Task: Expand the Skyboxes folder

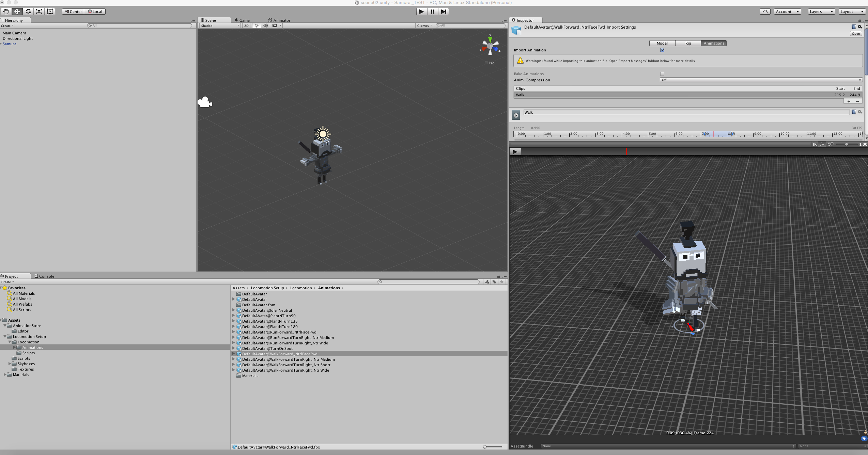Action: pos(10,364)
